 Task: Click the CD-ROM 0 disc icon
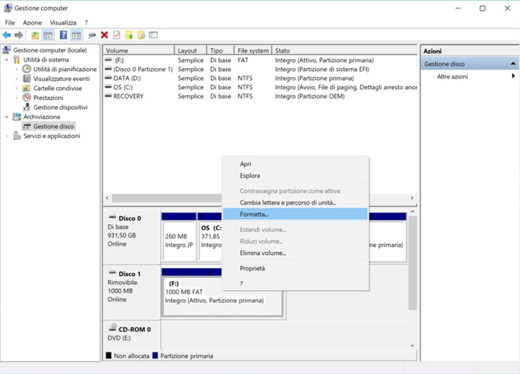pyautogui.click(x=113, y=327)
